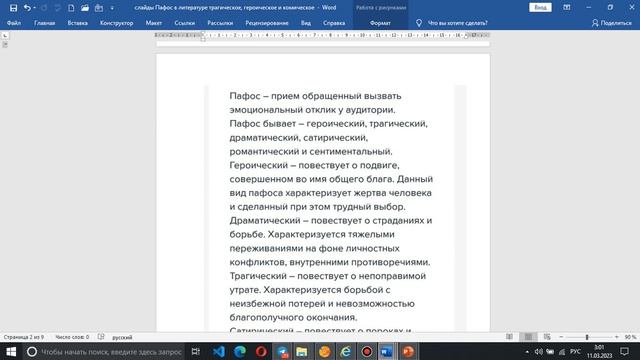The image size is (640, 360).
Task: Change language via 'русский' status entry
Action: 122,337
